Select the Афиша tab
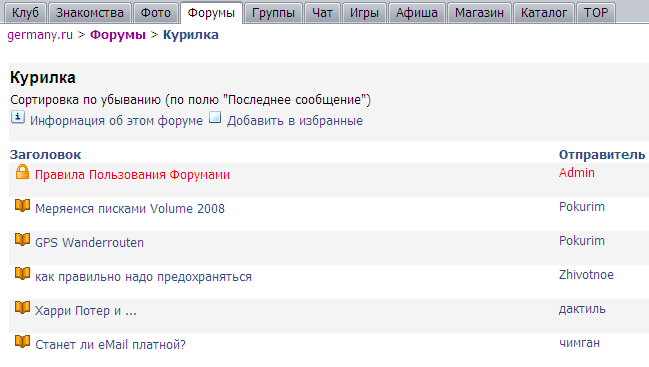This screenshot has width=649, height=367. pyautogui.click(x=416, y=13)
